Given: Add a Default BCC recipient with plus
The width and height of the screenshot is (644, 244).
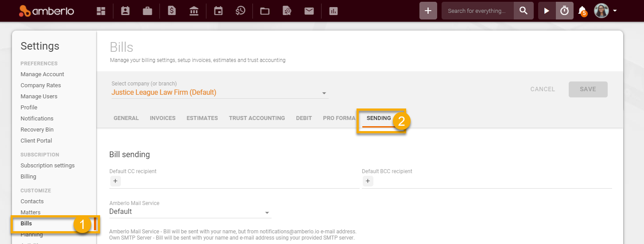Looking at the screenshot, I should [x=368, y=181].
